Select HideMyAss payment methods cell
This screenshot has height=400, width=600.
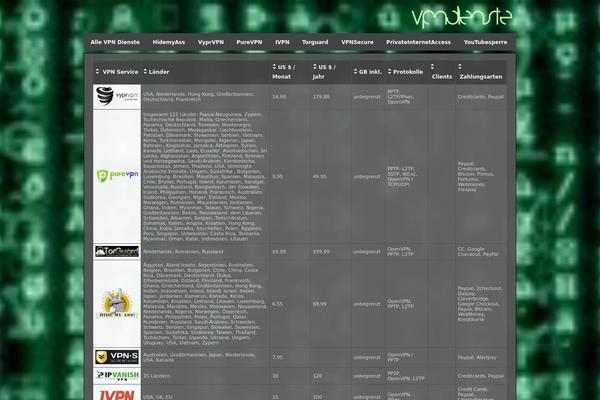pos(480,304)
